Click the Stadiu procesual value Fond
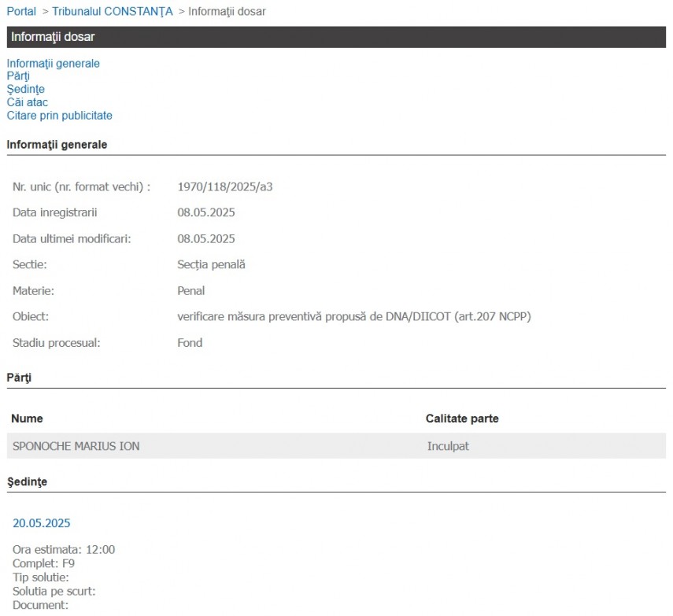 190,343
